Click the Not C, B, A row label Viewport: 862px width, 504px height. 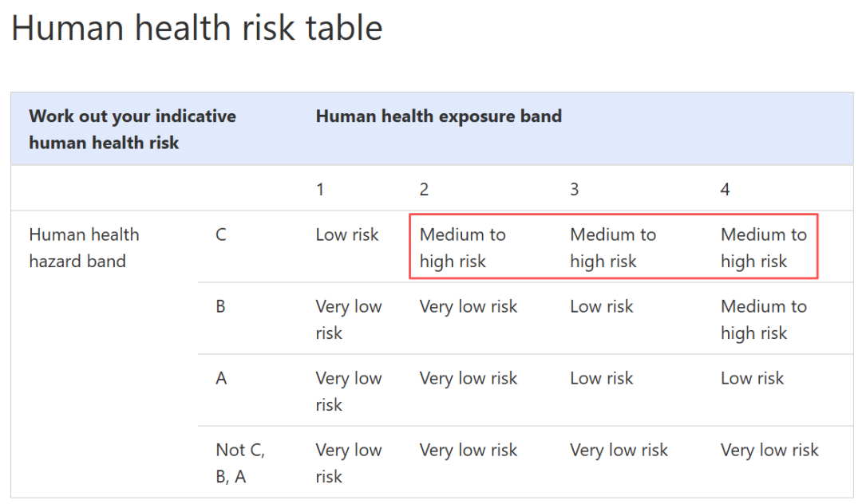[240, 463]
